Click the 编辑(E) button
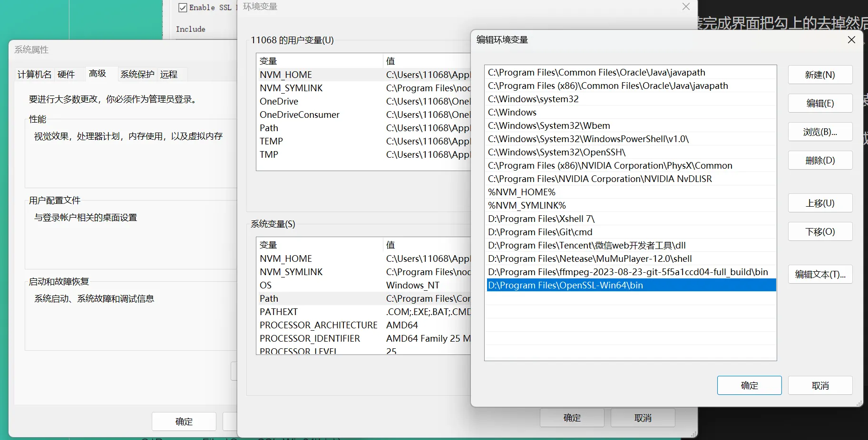Image resolution: width=868 pixels, height=440 pixels. (x=819, y=104)
